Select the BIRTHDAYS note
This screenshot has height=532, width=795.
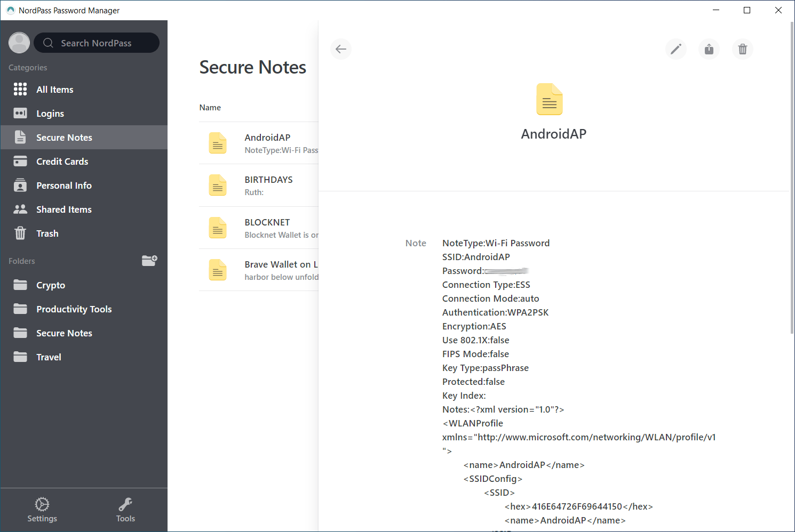point(259,185)
